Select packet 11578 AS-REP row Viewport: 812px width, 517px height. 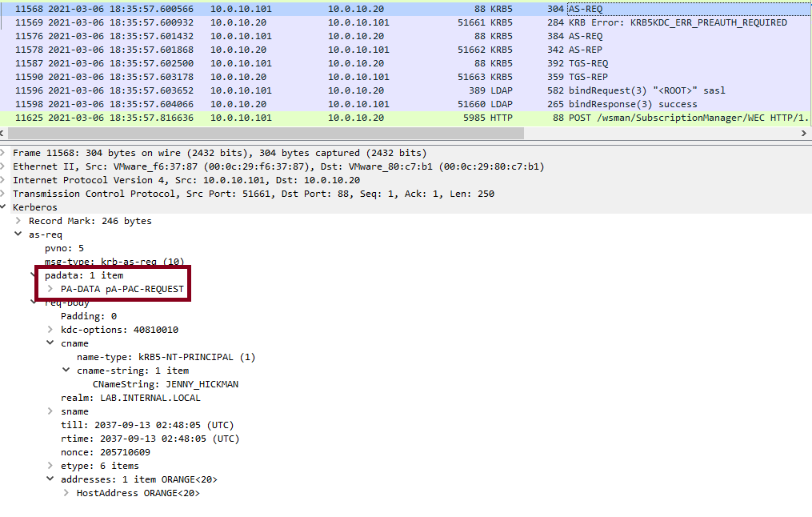tap(400, 50)
